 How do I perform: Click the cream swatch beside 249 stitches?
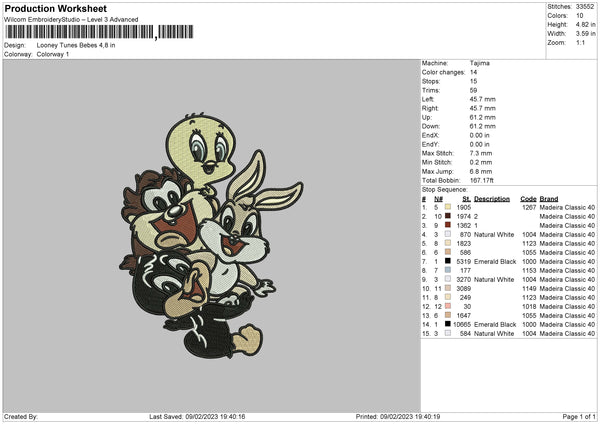click(x=448, y=297)
